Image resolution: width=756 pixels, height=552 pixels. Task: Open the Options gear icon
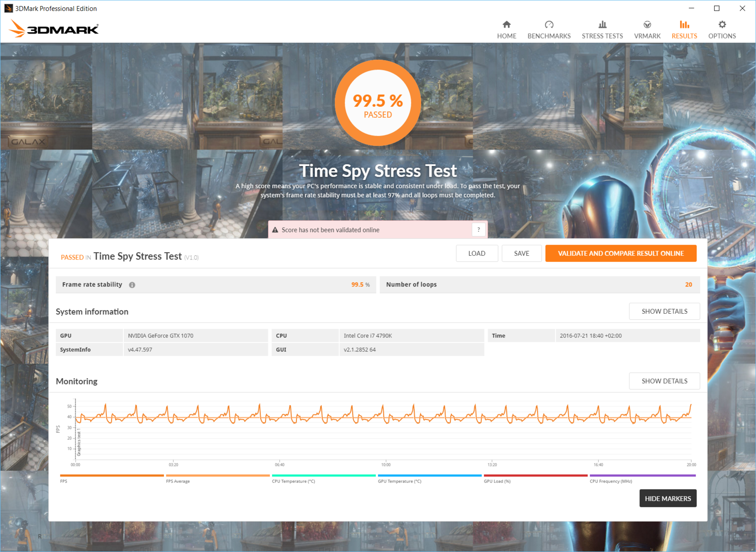[722, 24]
